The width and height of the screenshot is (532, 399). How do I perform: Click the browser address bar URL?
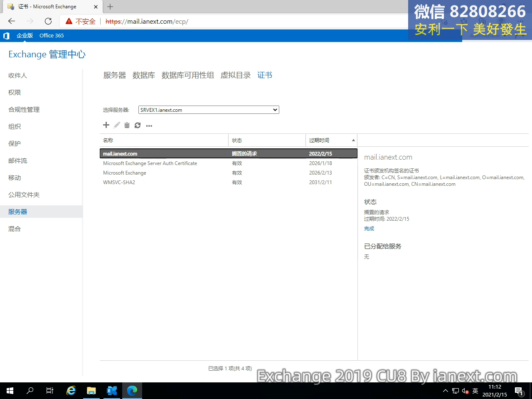(x=147, y=22)
